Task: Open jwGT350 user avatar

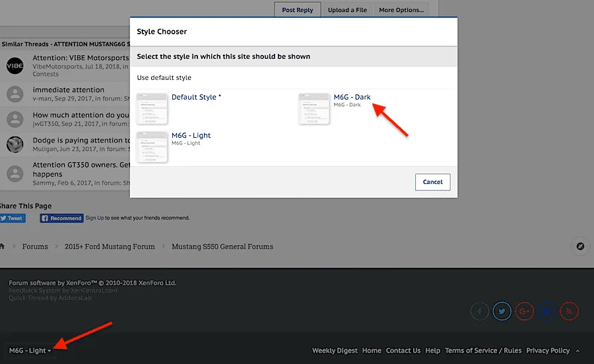Action: pyautogui.click(x=15, y=119)
